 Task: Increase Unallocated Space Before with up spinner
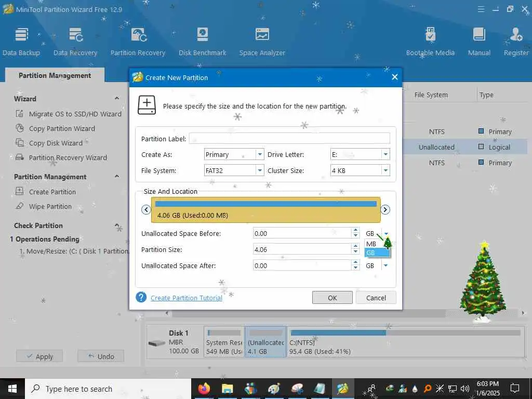pyautogui.click(x=355, y=230)
